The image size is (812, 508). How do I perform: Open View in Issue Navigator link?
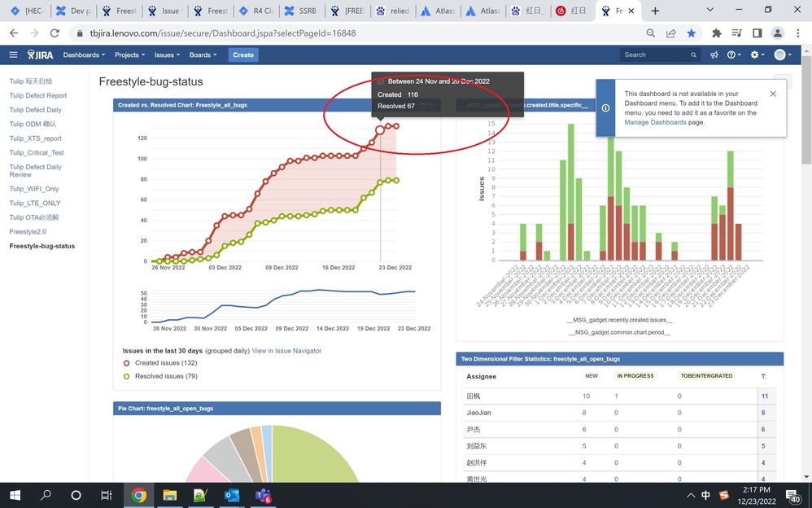pos(286,351)
